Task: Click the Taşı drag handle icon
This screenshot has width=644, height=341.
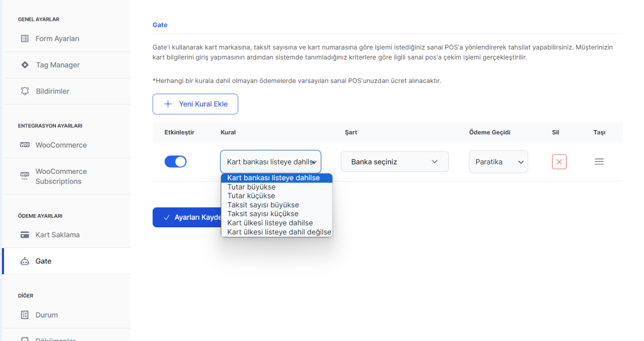Action: pos(599,161)
